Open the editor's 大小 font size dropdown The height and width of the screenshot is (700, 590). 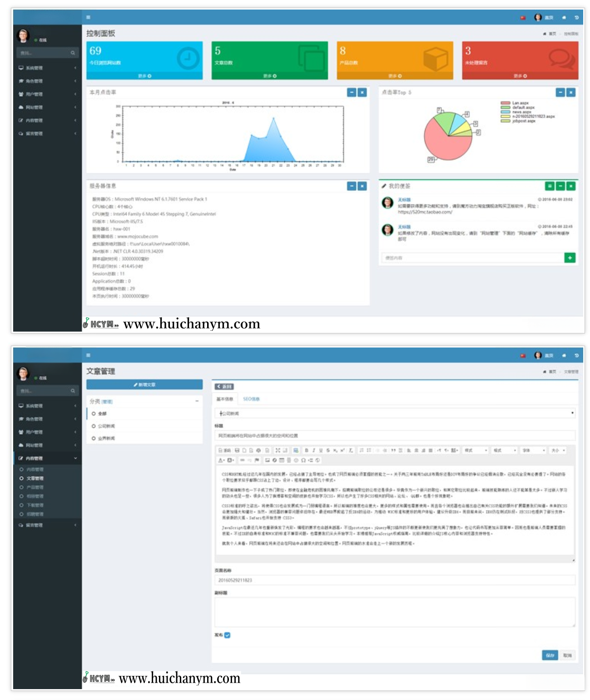pyautogui.click(x=558, y=450)
